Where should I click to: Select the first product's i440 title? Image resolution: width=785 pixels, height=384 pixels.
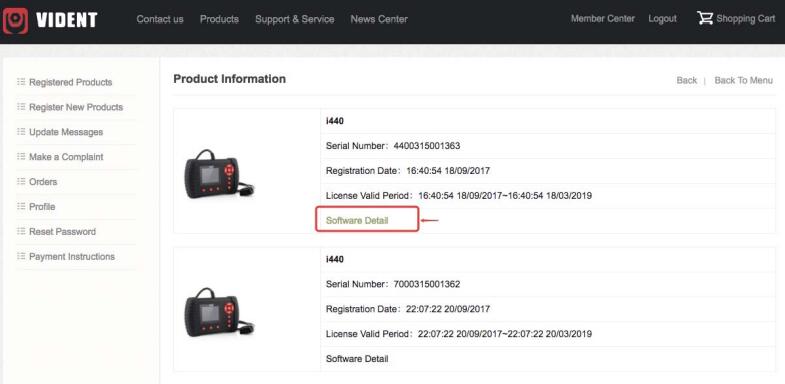pos(335,121)
